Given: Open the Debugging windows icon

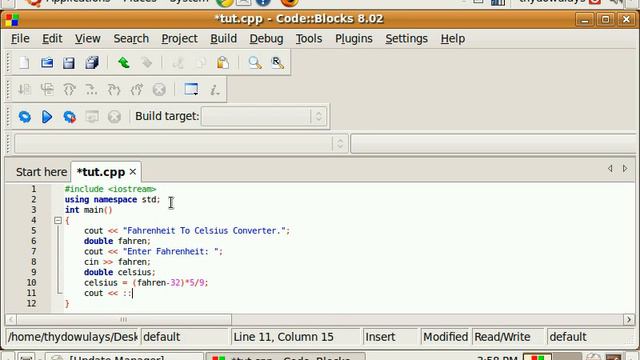Looking at the screenshot, I should click(x=191, y=89).
